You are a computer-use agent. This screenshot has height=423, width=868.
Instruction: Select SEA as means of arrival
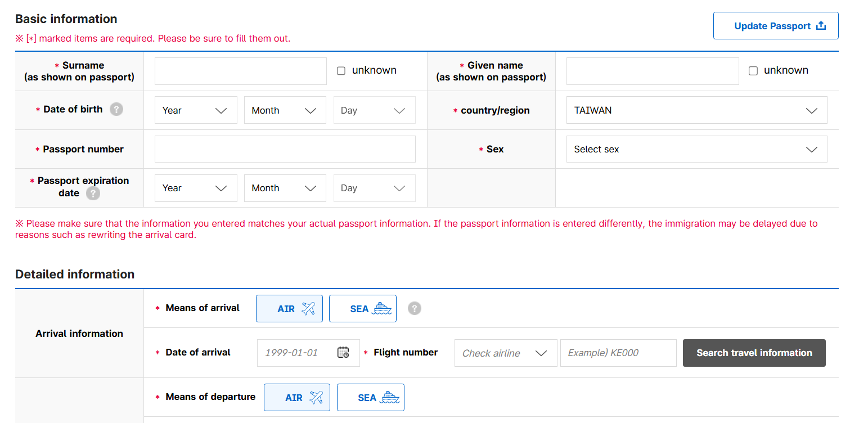[362, 308]
